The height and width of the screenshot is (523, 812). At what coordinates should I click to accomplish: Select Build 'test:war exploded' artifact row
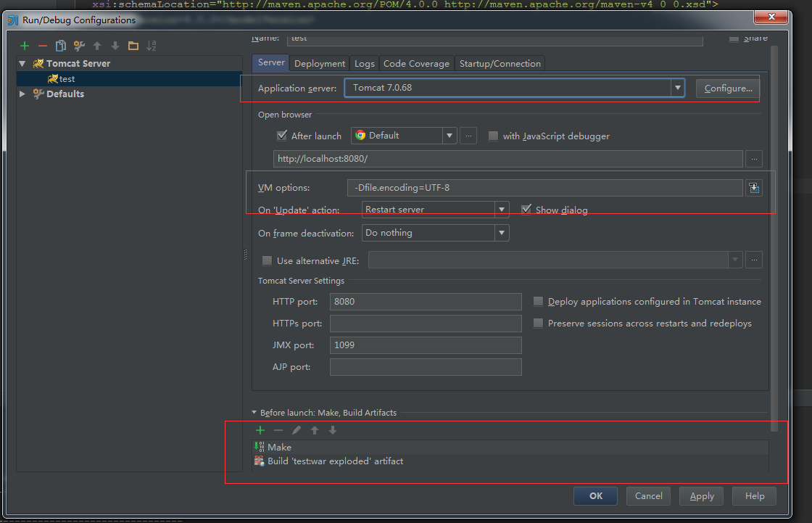coord(510,461)
